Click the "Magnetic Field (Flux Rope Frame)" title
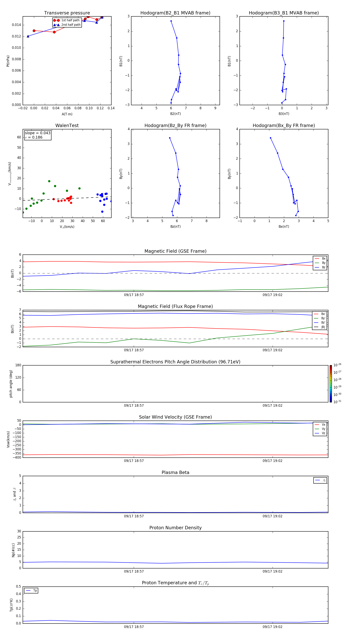The height and width of the screenshot is (644, 351). point(175,306)
